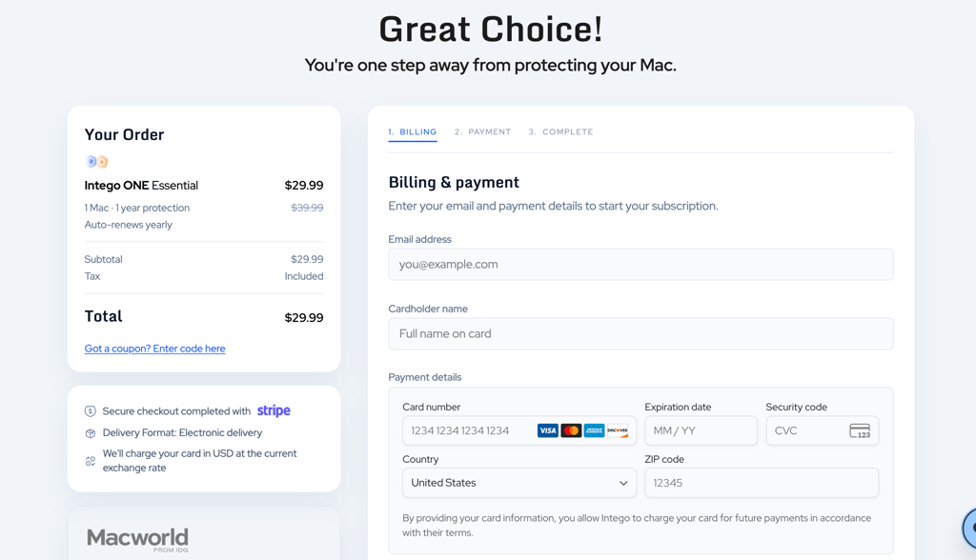Click the 'Delivery Format: Electronic delivery' text
This screenshot has height=560, width=976.
[x=182, y=433]
